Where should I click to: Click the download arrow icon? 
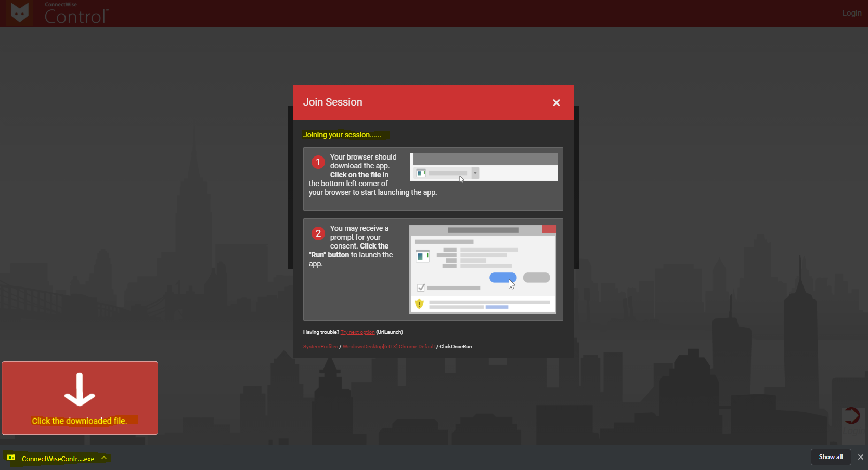[80, 389]
